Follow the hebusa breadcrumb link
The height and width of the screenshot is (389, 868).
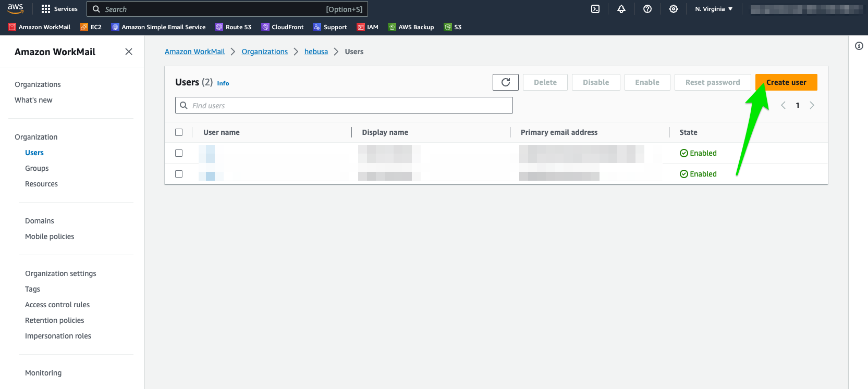316,52
